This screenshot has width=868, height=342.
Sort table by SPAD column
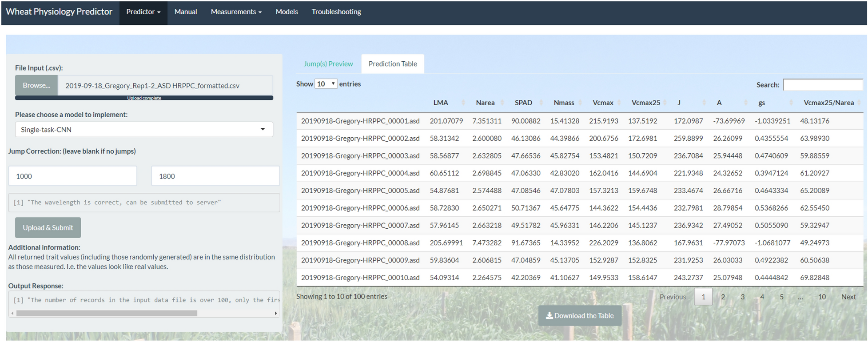[527, 103]
